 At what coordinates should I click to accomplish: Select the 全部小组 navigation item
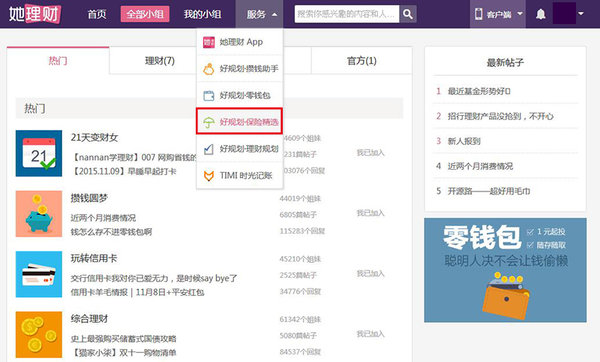coord(145,14)
